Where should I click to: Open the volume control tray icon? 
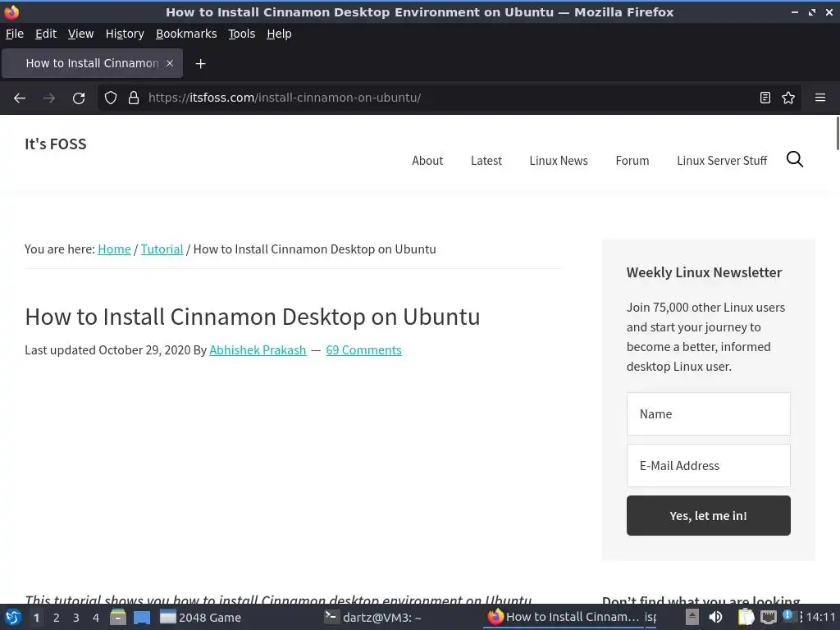click(715, 617)
